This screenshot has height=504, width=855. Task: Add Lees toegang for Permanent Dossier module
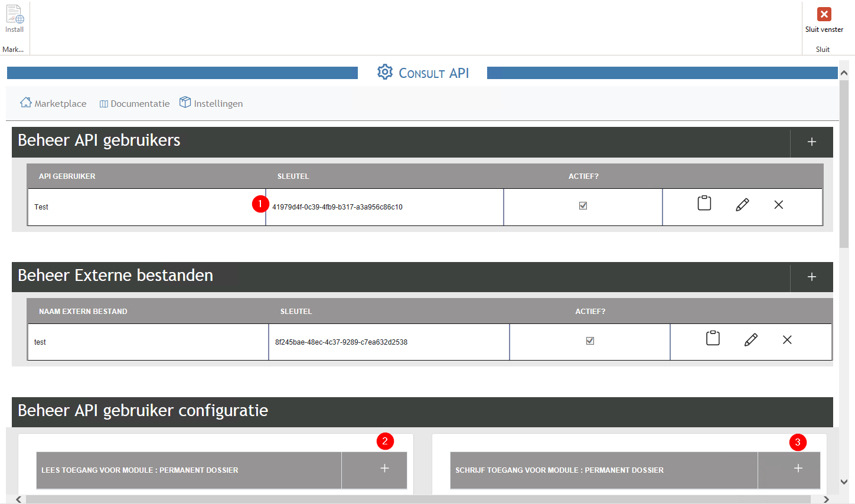click(x=384, y=469)
